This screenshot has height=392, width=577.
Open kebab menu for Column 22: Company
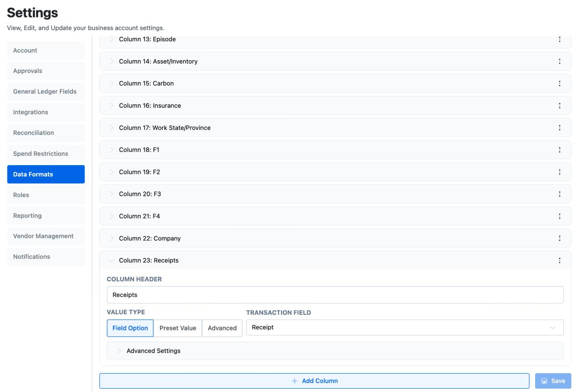(560, 239)
